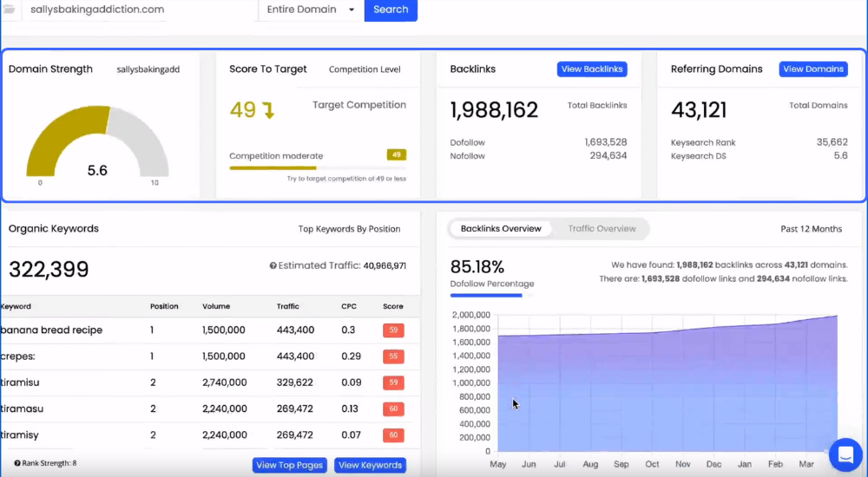The height and width of the screenshot is (477, 868).
Task: Click the View Top Pages button
Action: [x=290, y=465]
